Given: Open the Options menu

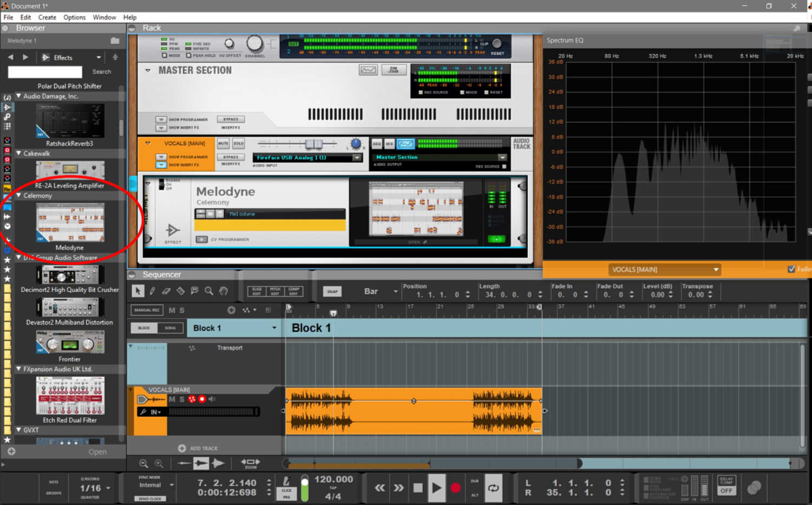Looking at the screenshot, I should pos(75,17).
